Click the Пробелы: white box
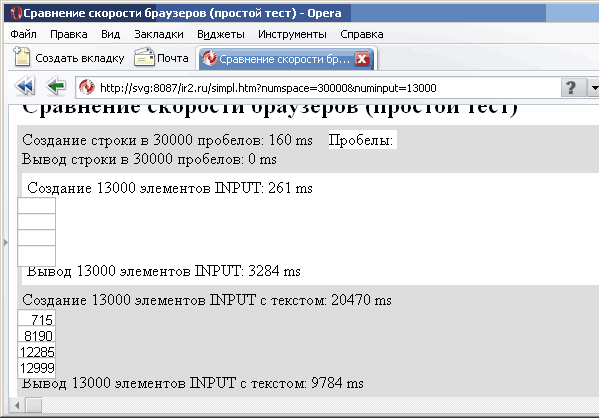This screenshot has width=599, height=418. click(x=363, y=140)
